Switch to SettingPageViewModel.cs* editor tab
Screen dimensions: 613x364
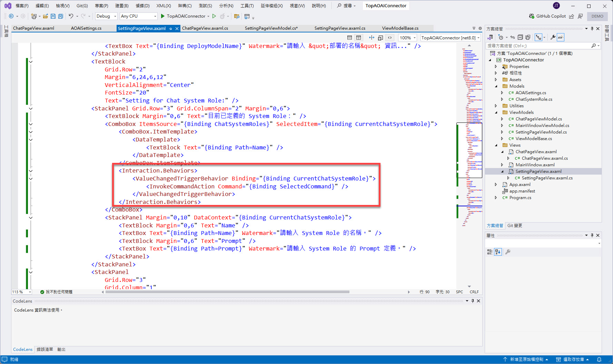point(271,28)
